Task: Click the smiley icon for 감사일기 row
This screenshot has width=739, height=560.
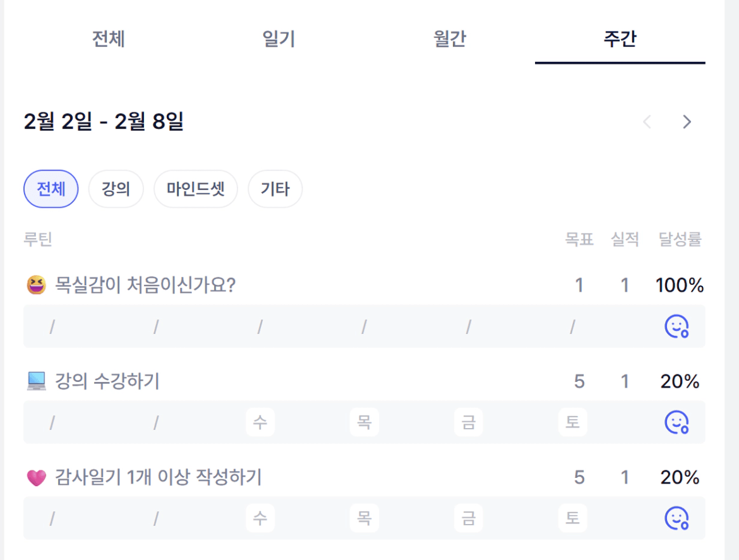Action: click(676, 518)
